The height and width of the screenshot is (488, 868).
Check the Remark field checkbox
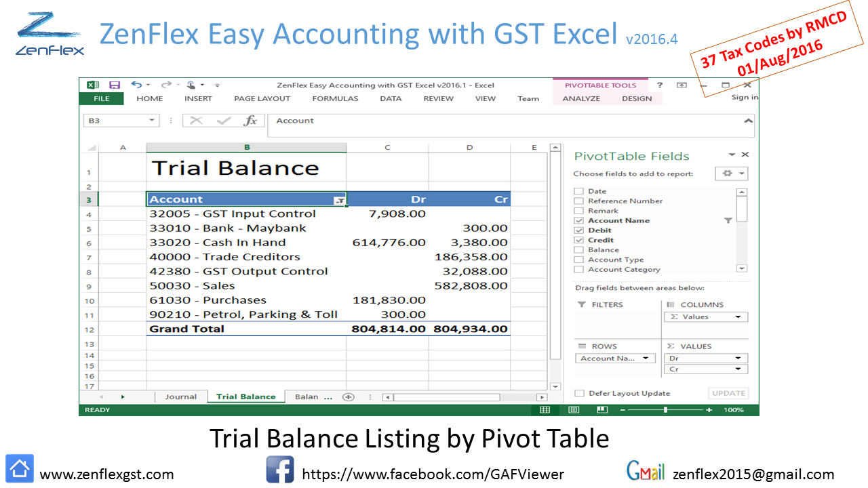point(578,211)
